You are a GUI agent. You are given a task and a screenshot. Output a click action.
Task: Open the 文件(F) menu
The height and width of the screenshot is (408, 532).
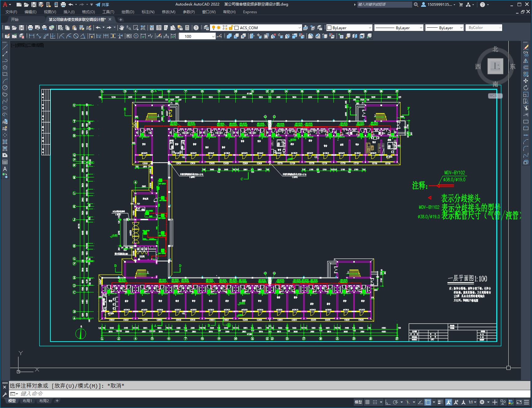click(x=11, y=12)
